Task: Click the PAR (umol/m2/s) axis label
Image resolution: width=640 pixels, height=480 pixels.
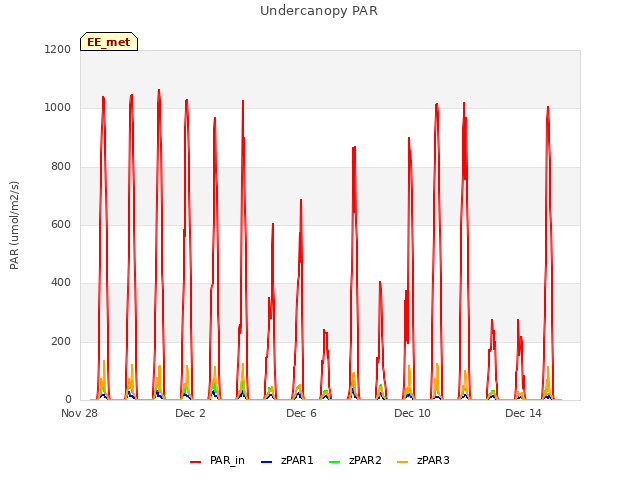Action: (14, 225)
